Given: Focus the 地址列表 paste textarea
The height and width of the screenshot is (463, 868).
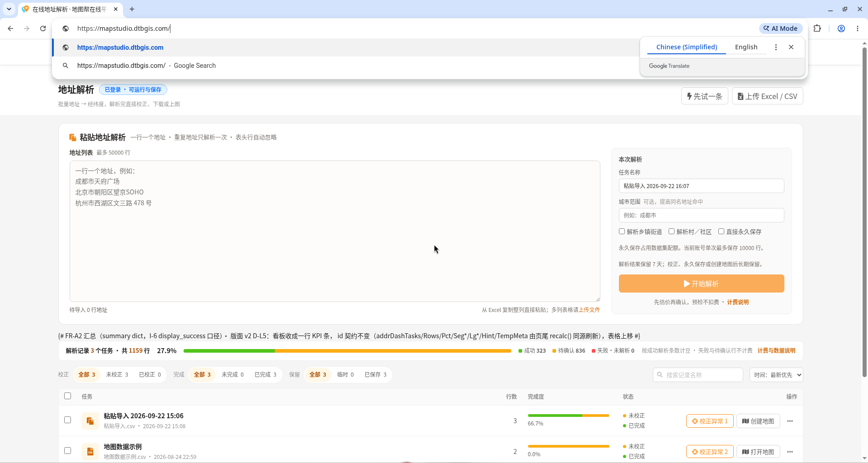Looking at the screenshot, I should coord(335,231).
